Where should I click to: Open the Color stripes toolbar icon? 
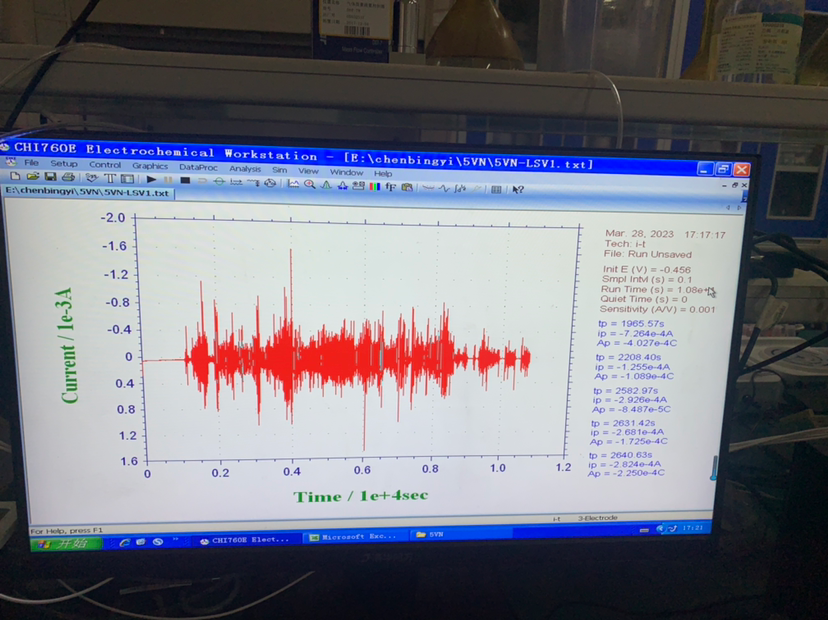point(374,186)
